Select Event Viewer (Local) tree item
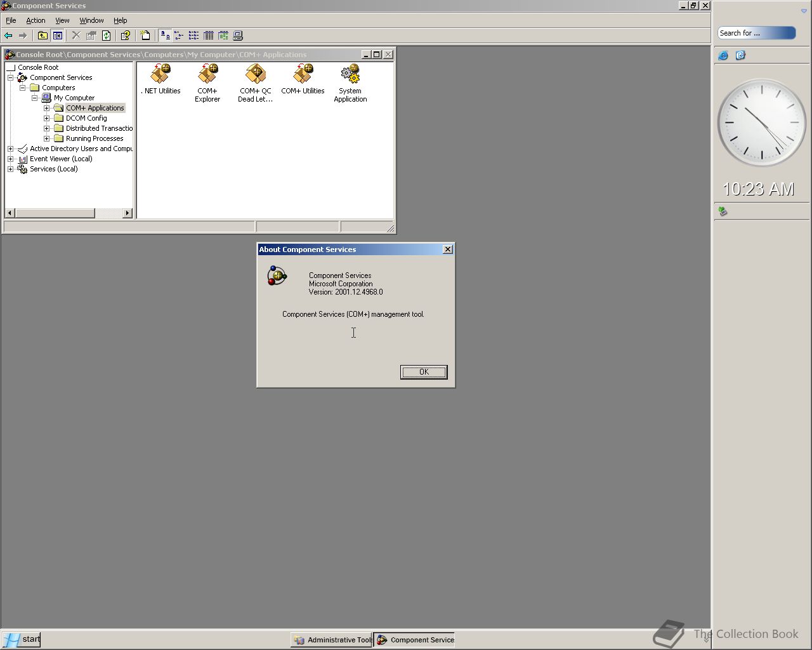812x650 pixels. 61,159
